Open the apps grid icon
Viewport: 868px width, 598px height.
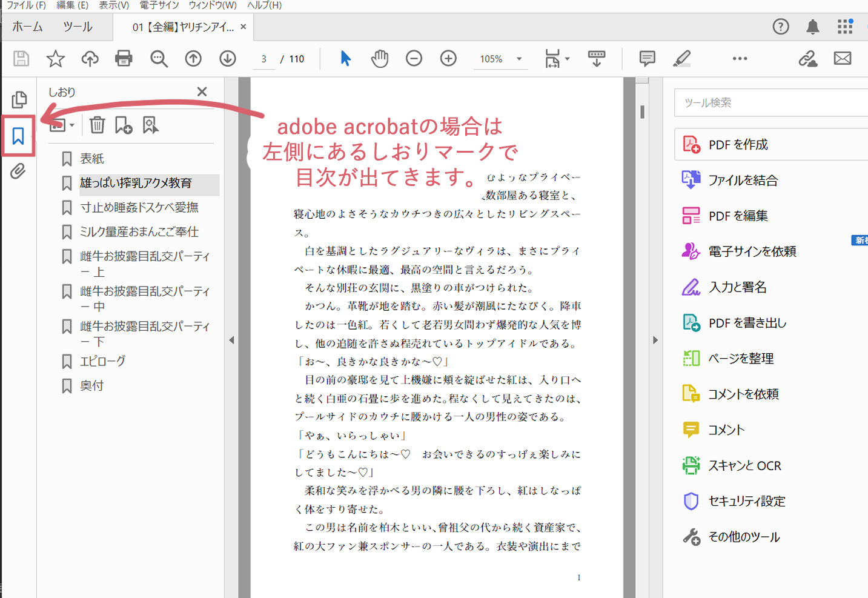point(845,27)
